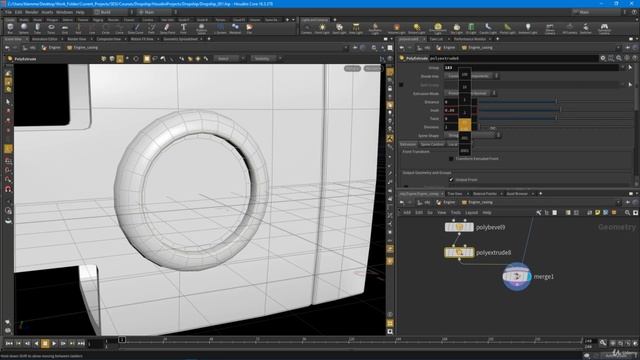Add an Ambient Light from shelf
Image resolution: width=640 pixels, height=360 pixels.
click(x=527, y=29)
